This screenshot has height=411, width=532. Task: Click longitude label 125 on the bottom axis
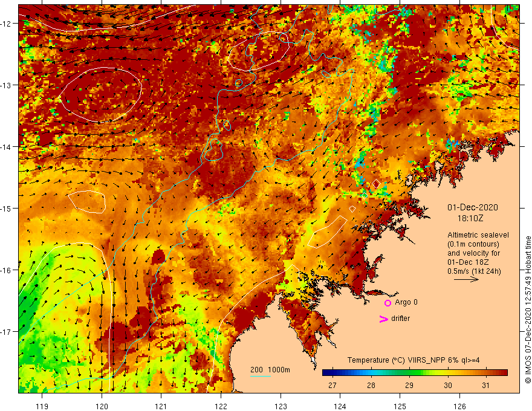point(400,406)
